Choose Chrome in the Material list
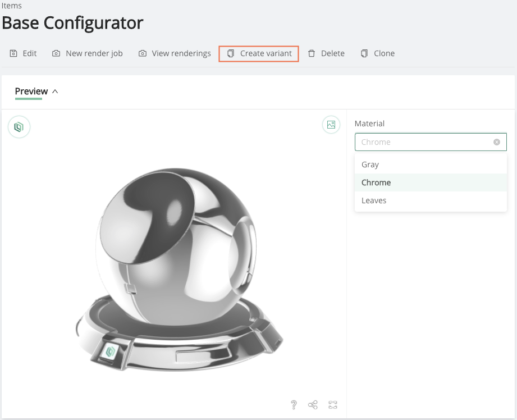The image size is (517, 420). click(x=431, y=182)
